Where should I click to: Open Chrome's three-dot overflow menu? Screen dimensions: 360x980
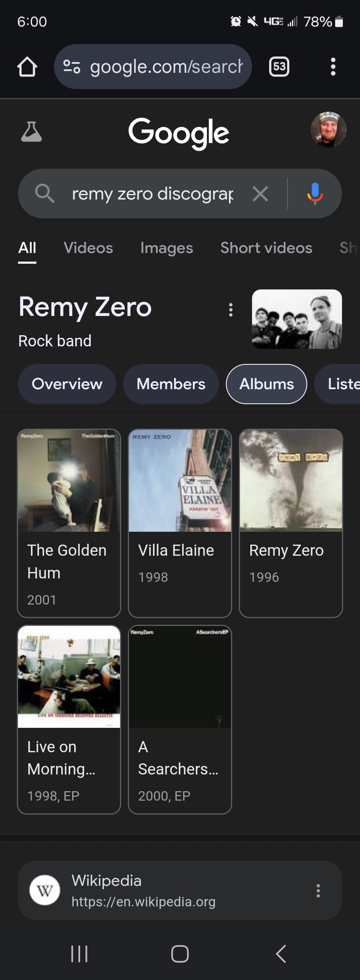coord(333,67)
